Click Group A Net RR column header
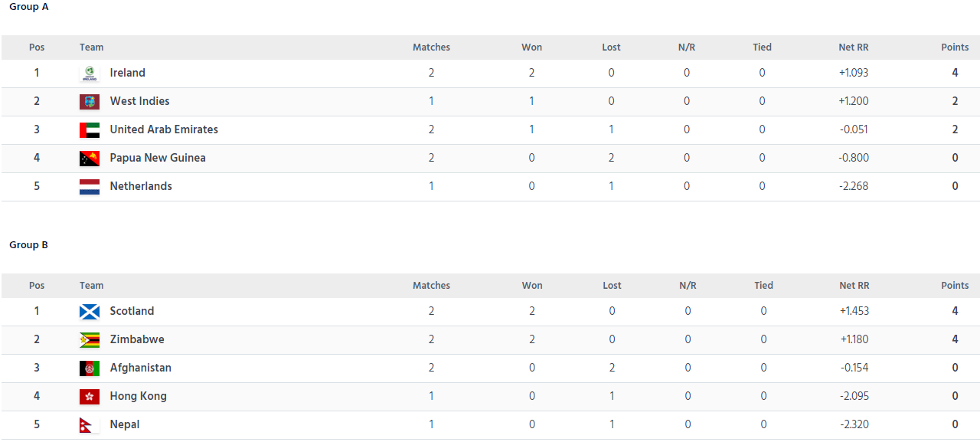Viewport: 980px width, 442px height. pyautogui.click(x=853, y=47)
